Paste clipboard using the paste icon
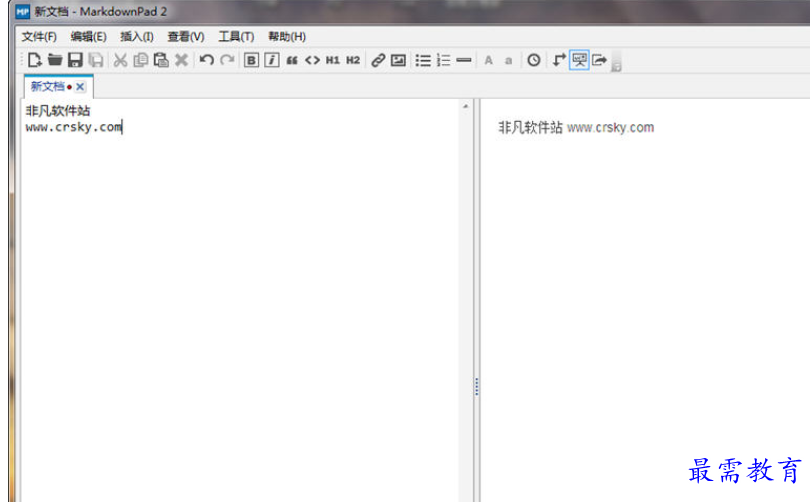This screenshot has height=502, width=810. point(161,60)
